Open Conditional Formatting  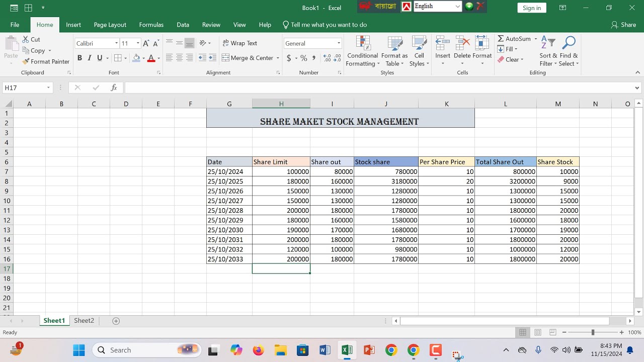[362, 51]
